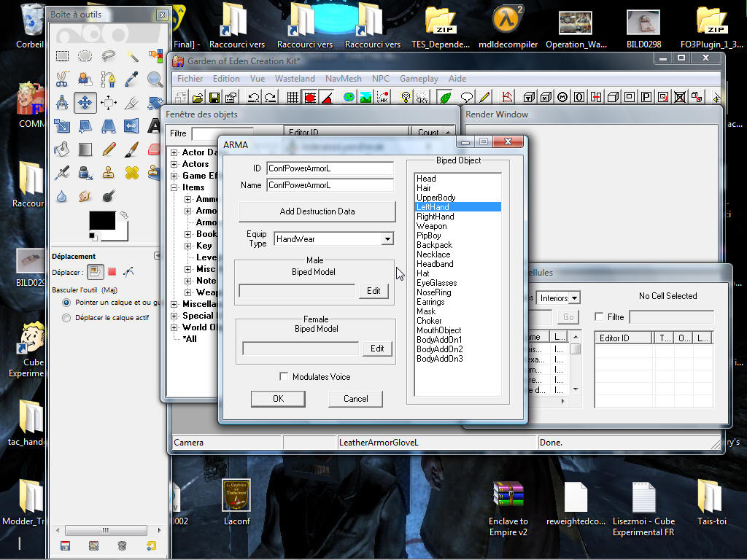Select the Shear tool
Image resolution: width=747 pixels, height=560 pixels.
[x=85, y=125]
